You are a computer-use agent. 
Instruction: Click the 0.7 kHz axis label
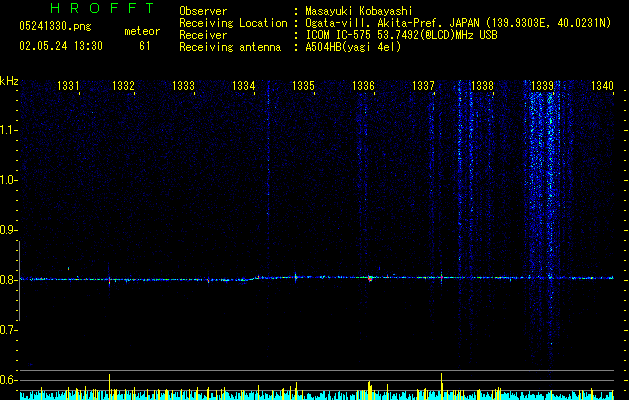[x=9, y=330]
